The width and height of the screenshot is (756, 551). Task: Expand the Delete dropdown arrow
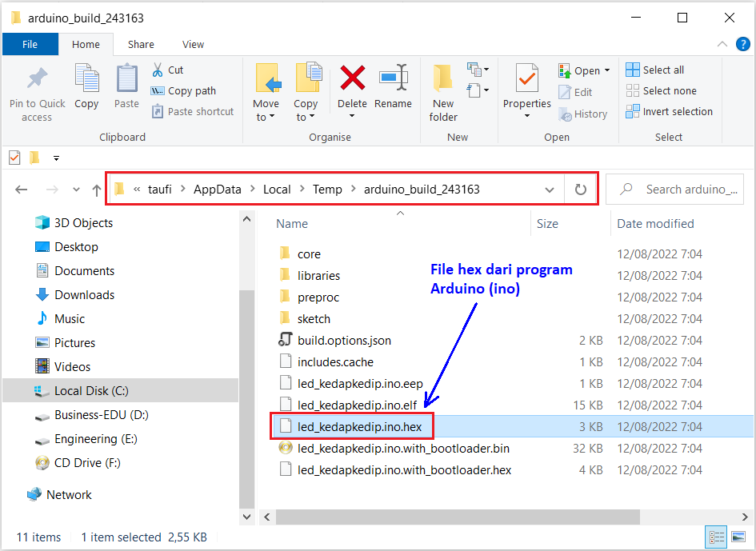tap(352, 116)
